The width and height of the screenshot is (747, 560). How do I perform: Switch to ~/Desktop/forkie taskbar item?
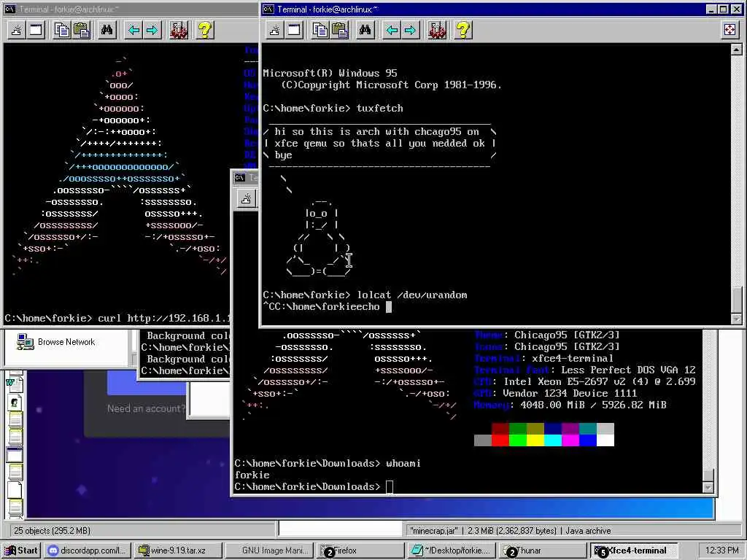451,551
